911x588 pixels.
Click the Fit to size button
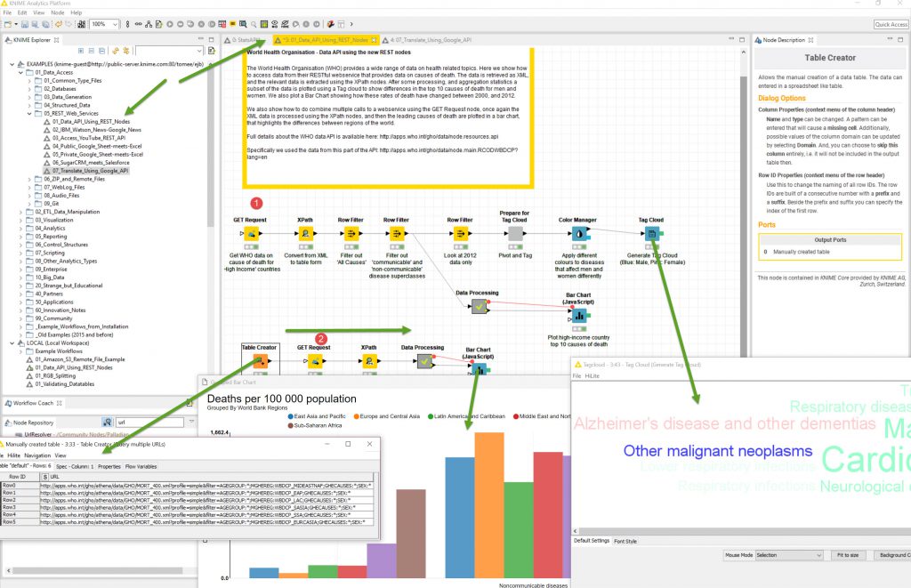(x=847, y=554)
